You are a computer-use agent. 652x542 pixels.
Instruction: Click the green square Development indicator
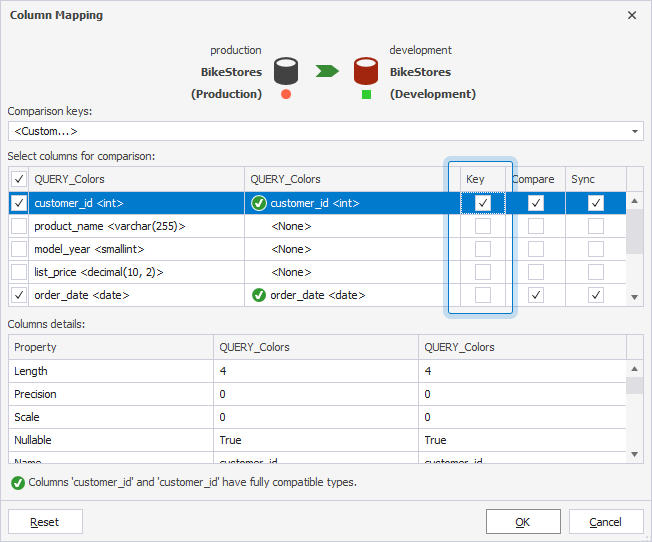pyautogui.click(x=366, y=94)
